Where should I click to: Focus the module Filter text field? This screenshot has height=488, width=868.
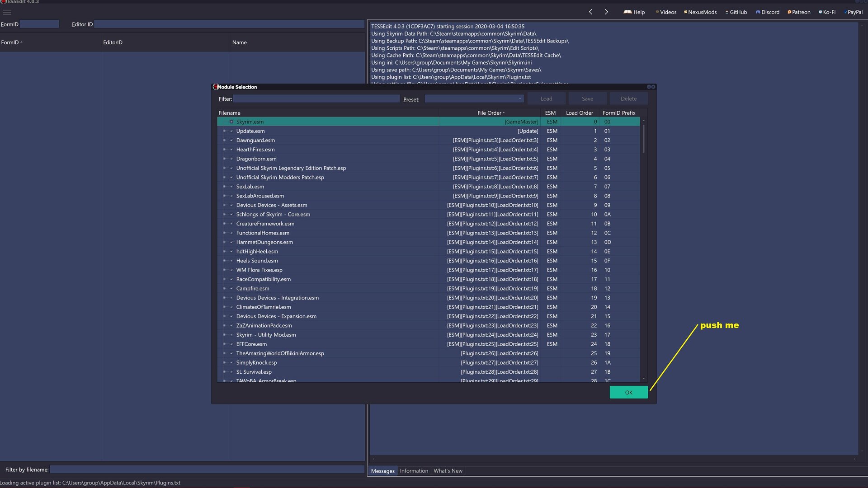click(316, 99)
